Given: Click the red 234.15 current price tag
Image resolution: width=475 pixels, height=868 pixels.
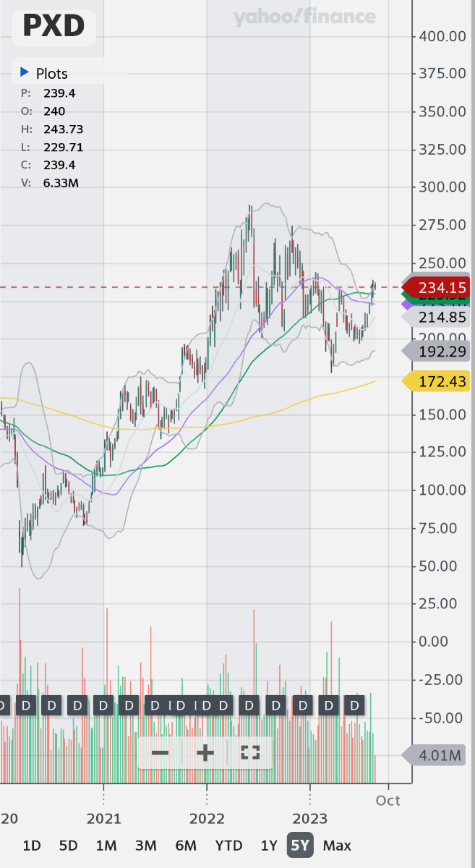Looking at the screenshot, I should (439, 287).
